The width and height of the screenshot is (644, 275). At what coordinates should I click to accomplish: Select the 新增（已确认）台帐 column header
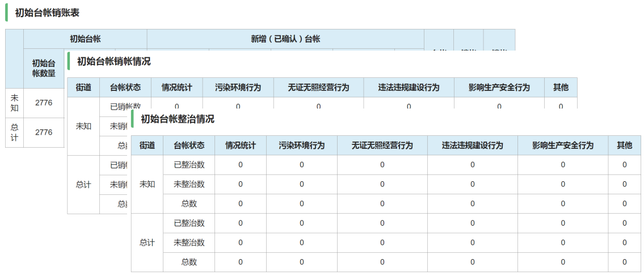285,39
